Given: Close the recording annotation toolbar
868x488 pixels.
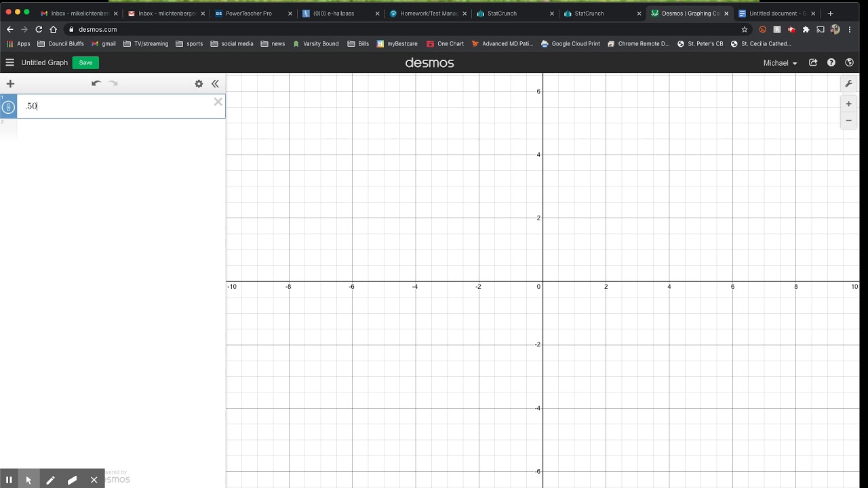Looking at the screenshot, I should (94, 480).
